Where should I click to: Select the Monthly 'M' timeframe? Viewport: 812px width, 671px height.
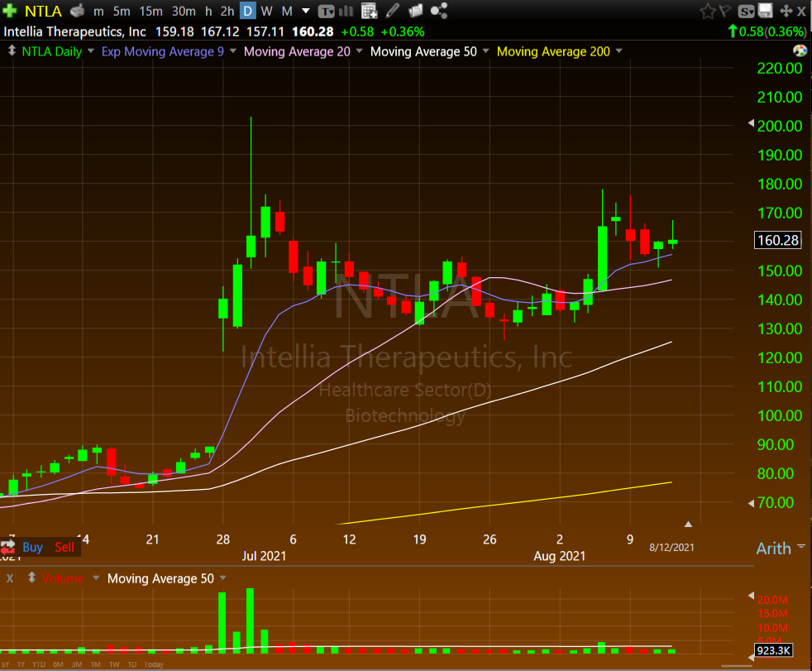[287, 11]
